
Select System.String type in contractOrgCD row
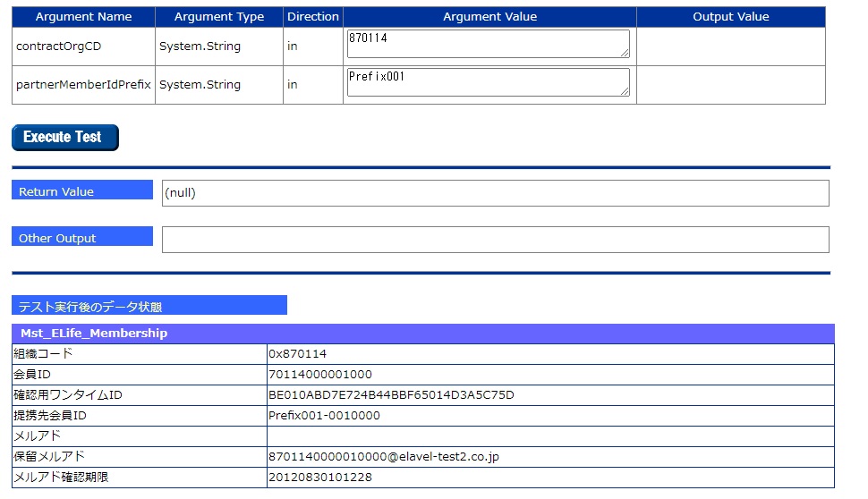point(219,47)
